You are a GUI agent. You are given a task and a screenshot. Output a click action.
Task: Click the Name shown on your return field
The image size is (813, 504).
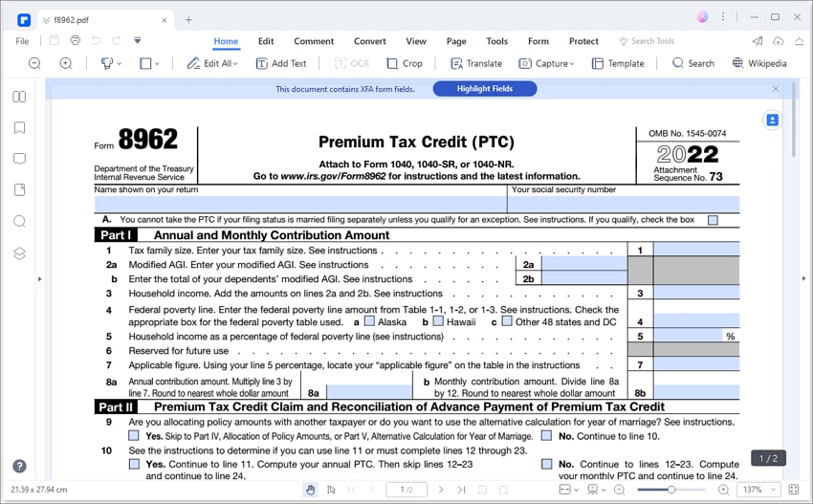(300, 204)
